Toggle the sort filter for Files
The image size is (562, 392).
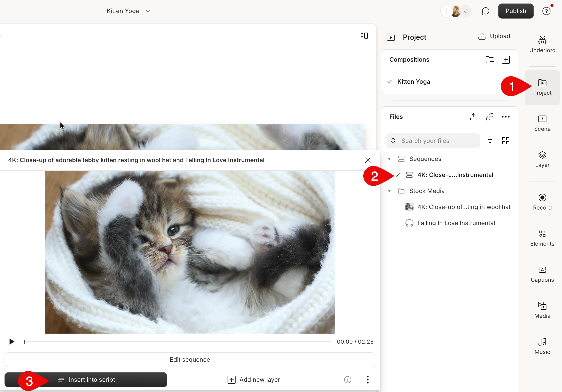point(490,141)
